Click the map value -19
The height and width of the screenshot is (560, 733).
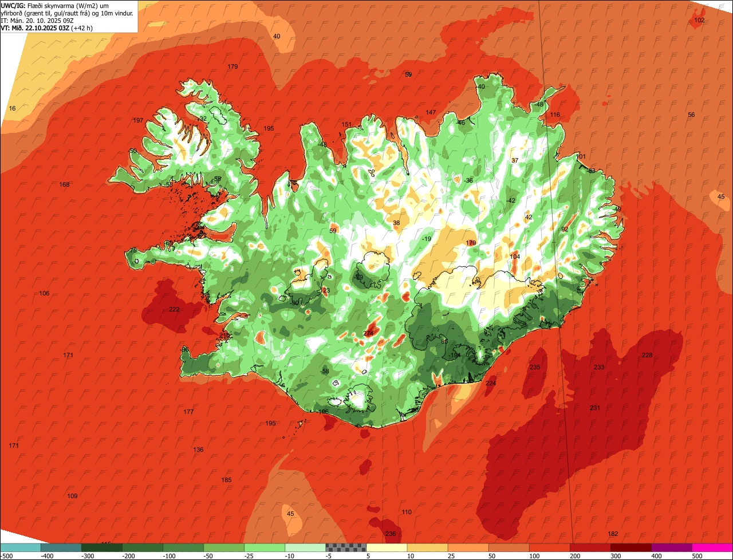point(427,239)
